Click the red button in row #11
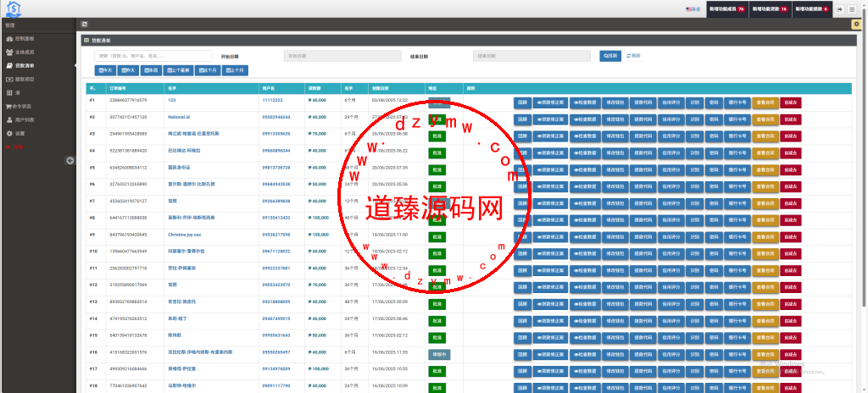 tap(791, 270)
